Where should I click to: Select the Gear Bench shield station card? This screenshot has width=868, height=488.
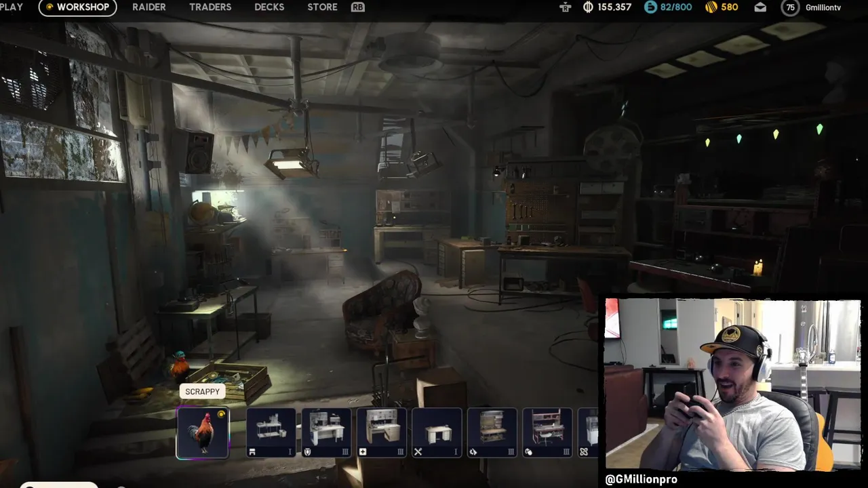tap(326, 433)
